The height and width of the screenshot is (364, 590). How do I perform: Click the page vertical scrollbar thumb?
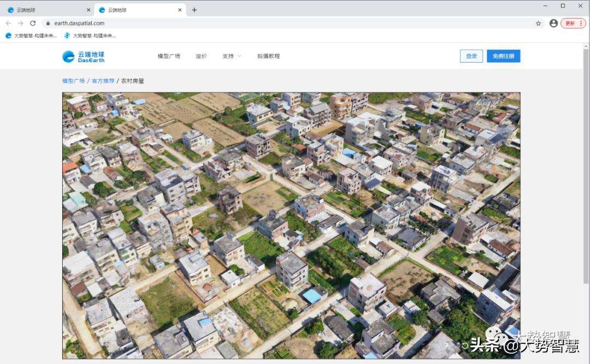click(586, 165)
